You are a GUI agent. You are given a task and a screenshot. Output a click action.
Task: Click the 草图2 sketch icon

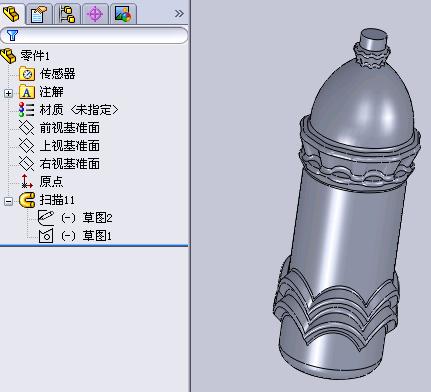[x=46, y=218]
